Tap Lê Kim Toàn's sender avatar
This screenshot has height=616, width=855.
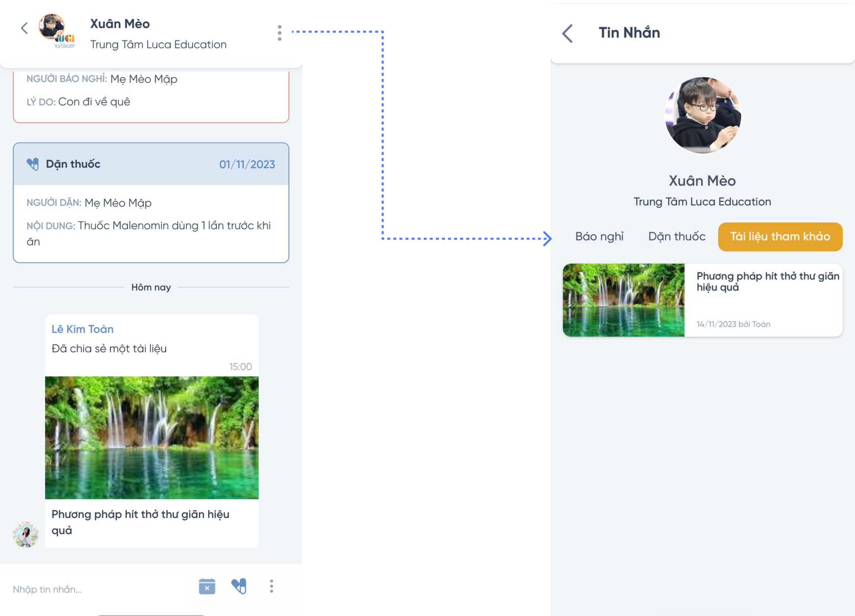[x=26, y=534]
